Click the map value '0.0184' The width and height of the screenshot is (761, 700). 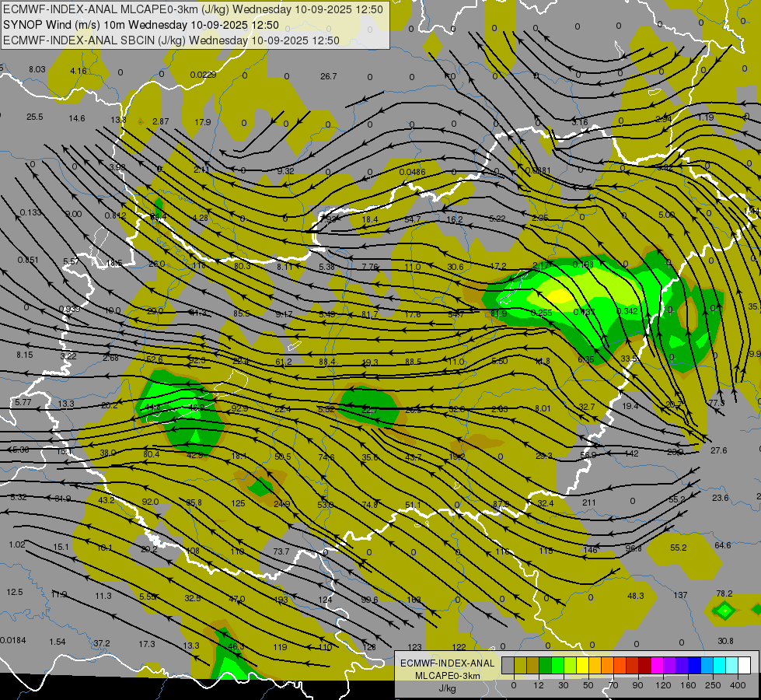click(13, 640)
